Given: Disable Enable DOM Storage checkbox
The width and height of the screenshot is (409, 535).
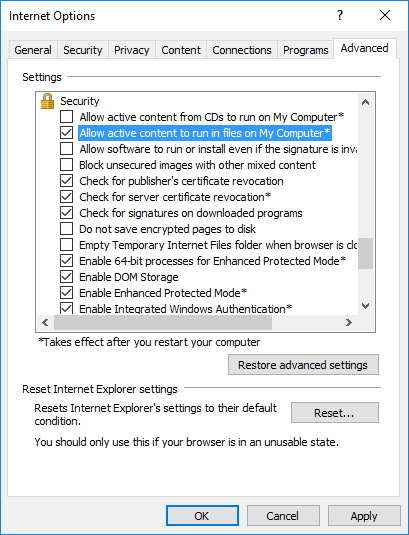Looking at the screenshot, I should (x=67, y=277).
